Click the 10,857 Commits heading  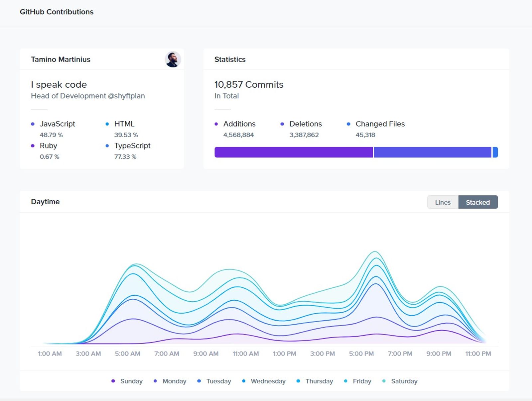(249, 84)
